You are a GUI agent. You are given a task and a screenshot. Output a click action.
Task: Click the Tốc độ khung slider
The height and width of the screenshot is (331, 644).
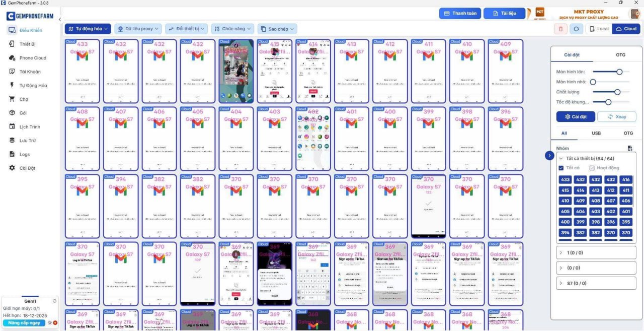(x=611, y=102)
